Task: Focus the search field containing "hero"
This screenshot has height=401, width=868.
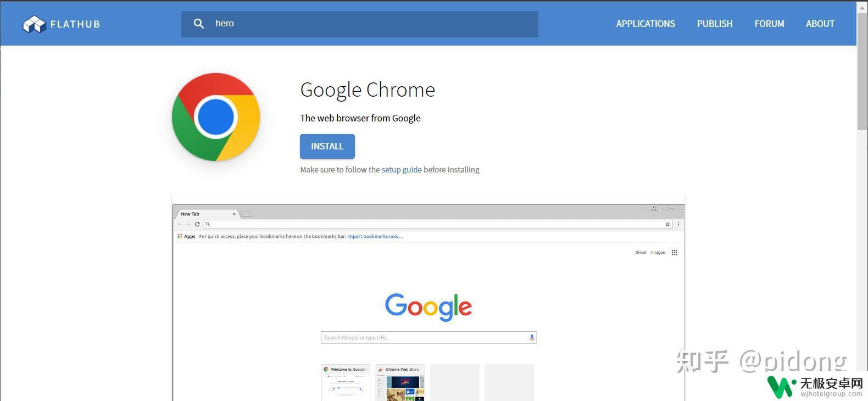Action: tap(360, 24)
